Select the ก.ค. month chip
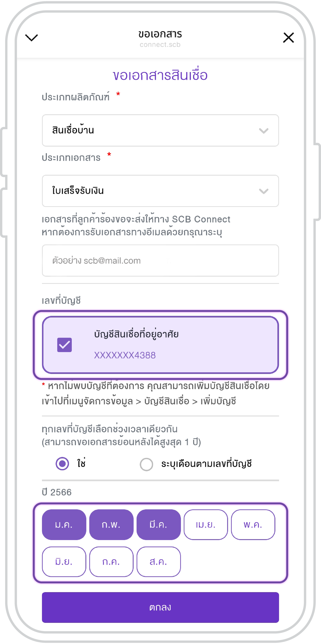This screenshot has width=321, height=644. click(111, 562)
